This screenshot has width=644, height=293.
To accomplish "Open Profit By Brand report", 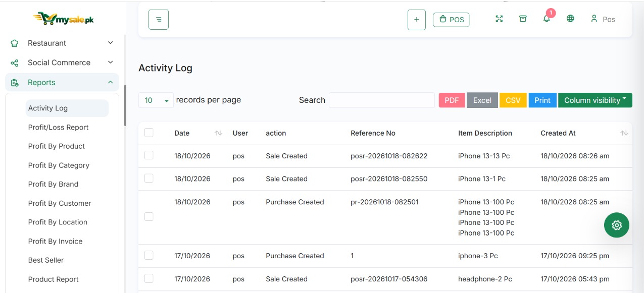I will (x=53, y=184).
